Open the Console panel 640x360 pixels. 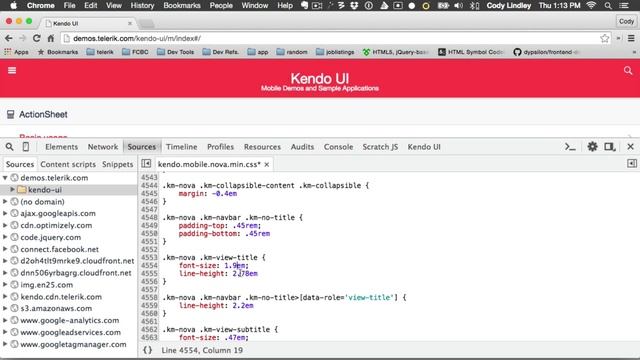(x=338, y=147)
